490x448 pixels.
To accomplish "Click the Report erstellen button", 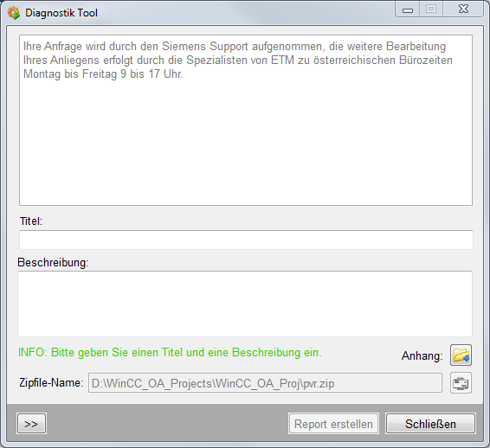I will pos(333,424).
